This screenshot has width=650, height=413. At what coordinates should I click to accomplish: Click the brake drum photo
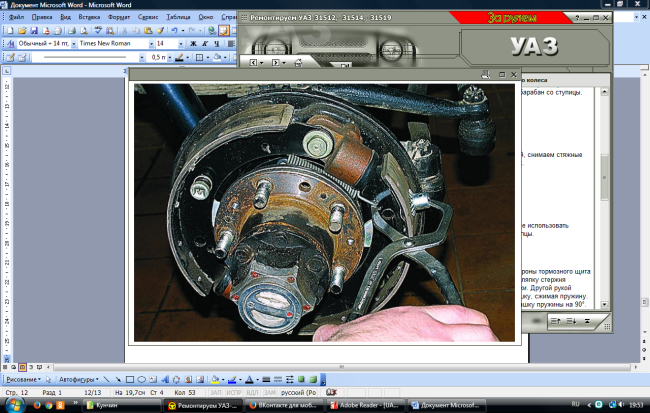(324, 213)
